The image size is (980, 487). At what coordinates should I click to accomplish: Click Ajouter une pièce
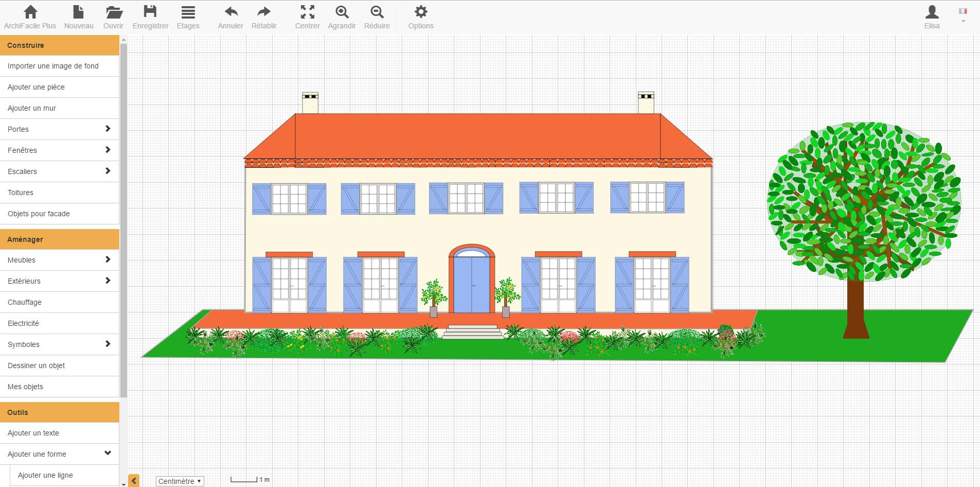click(59, 87)
